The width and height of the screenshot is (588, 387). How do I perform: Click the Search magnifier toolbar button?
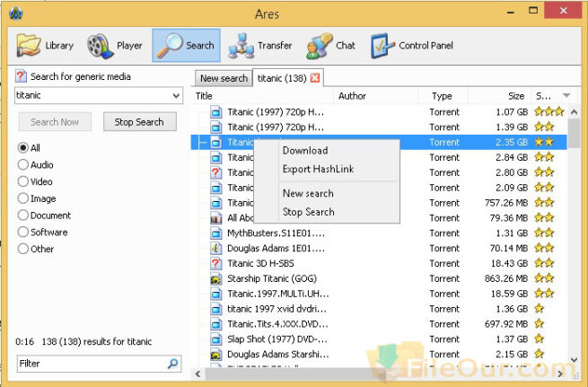(x=186, y=46)
